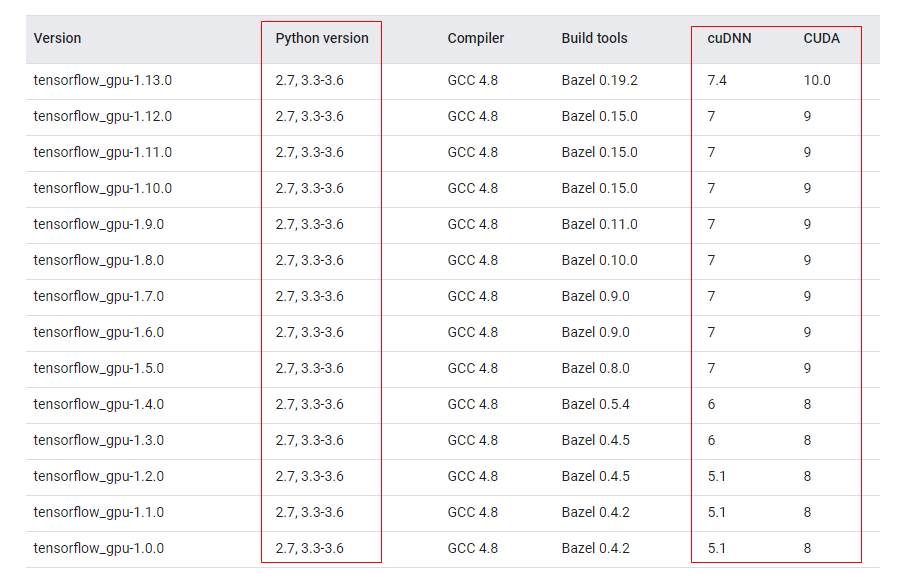Click CUDA value 10.0
Image resolution: width=911 pixels, height=587 pixels.
(817, 80)
